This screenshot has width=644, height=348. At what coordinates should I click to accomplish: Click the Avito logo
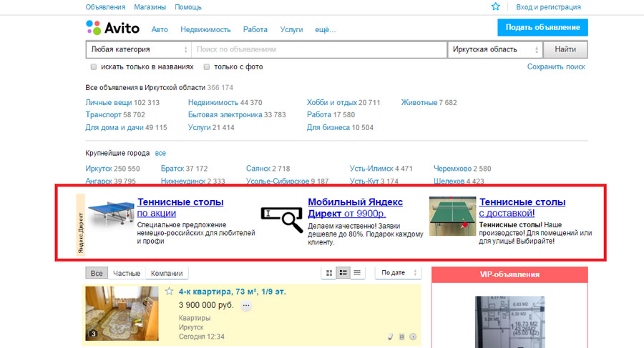tap(113, 28)
